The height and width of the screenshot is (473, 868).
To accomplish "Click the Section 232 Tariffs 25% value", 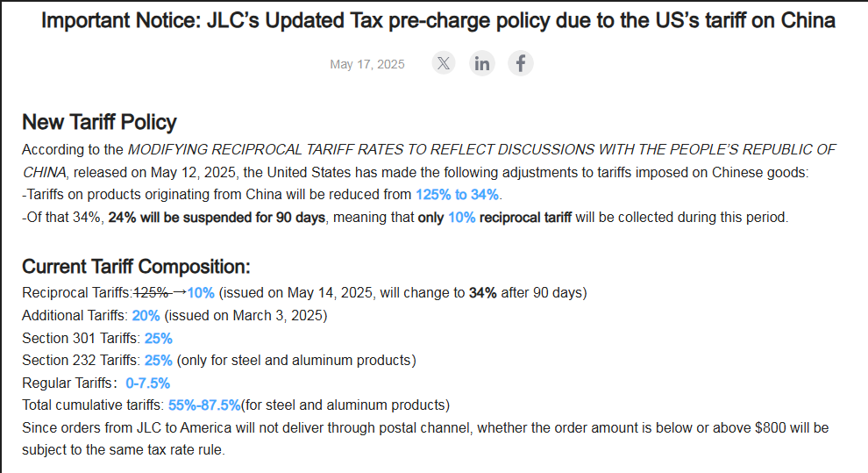I will click(x=159, y=361).
